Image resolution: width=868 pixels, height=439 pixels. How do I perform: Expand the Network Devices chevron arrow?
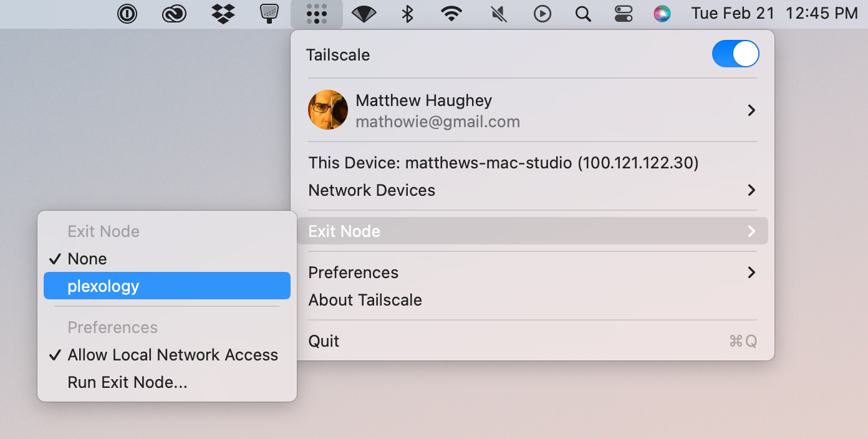tap(751, 190)
